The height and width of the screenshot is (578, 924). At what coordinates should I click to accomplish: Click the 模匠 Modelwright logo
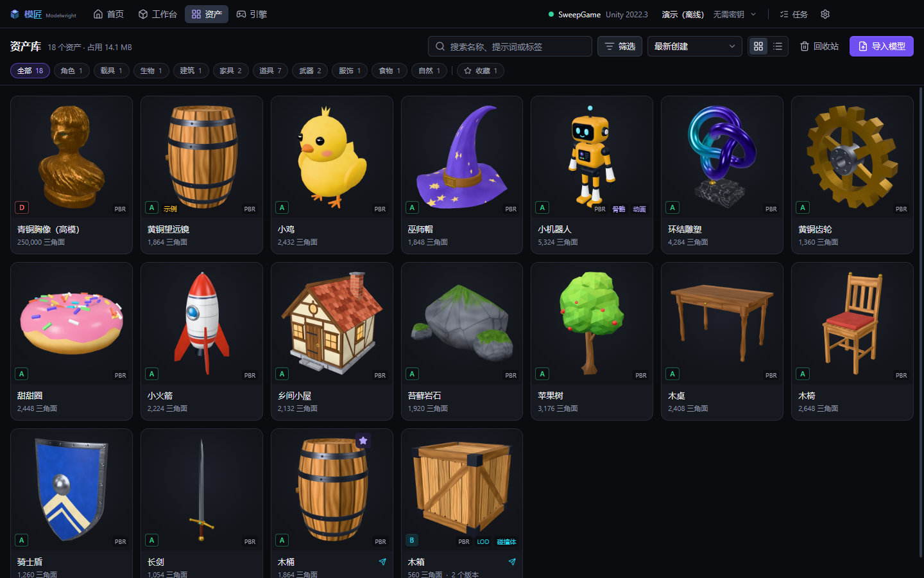point(43,14)
